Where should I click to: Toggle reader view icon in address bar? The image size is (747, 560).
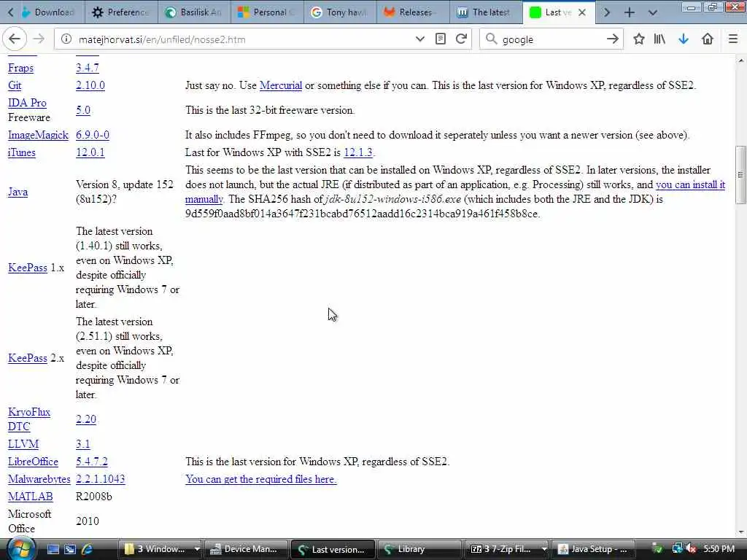point(441,39)
